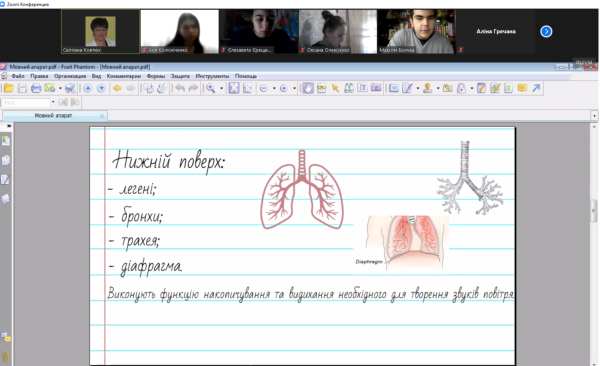
Task: Select the Hand tool icon
Action: pos(308,89)
